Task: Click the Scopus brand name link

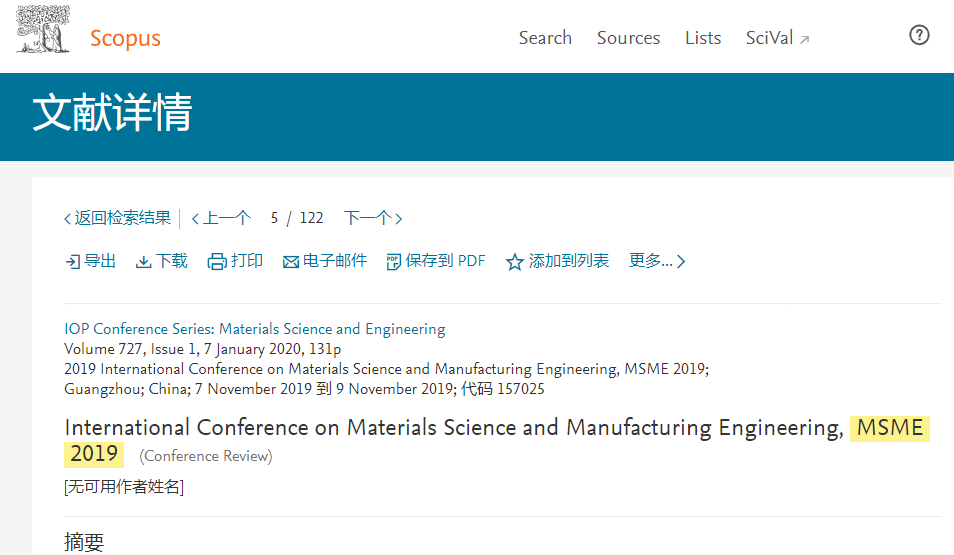Action: (125, 38)
